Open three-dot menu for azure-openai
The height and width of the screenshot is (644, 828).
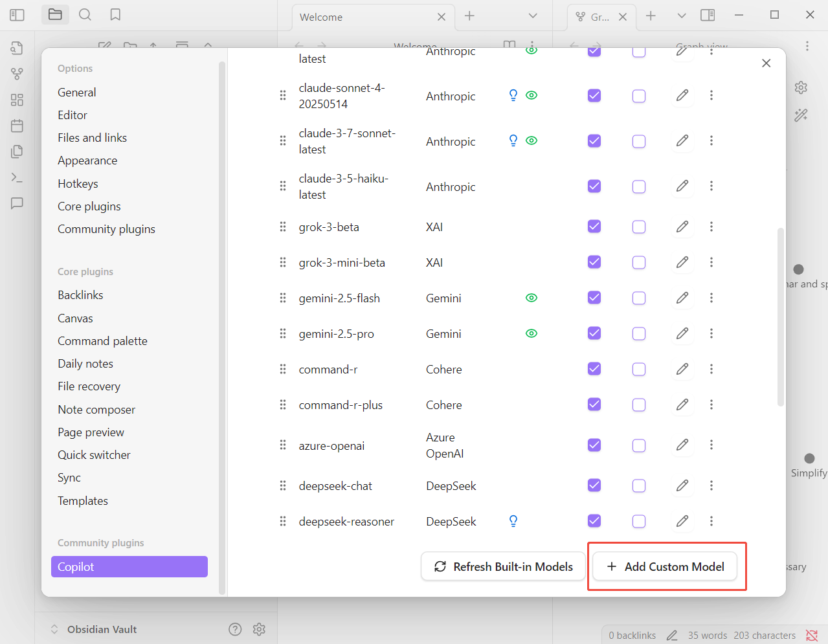[711, 445]
